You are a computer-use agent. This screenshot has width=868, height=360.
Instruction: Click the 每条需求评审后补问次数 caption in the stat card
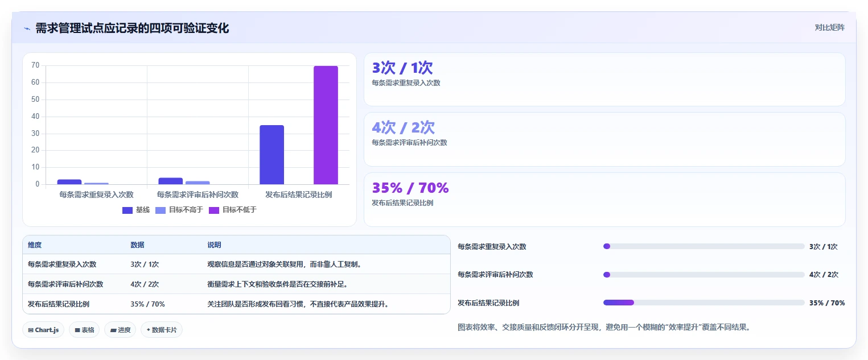coord(409,143)
